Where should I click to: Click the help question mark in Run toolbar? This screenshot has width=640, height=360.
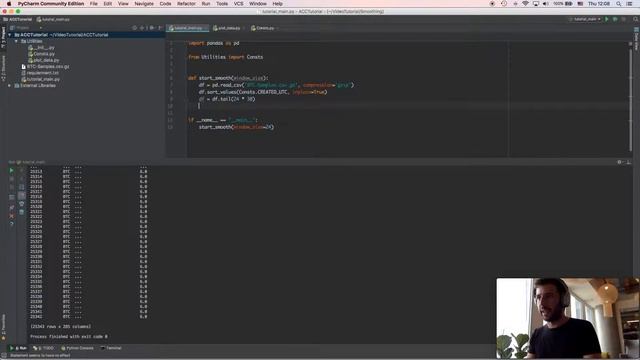click(11, 224)
